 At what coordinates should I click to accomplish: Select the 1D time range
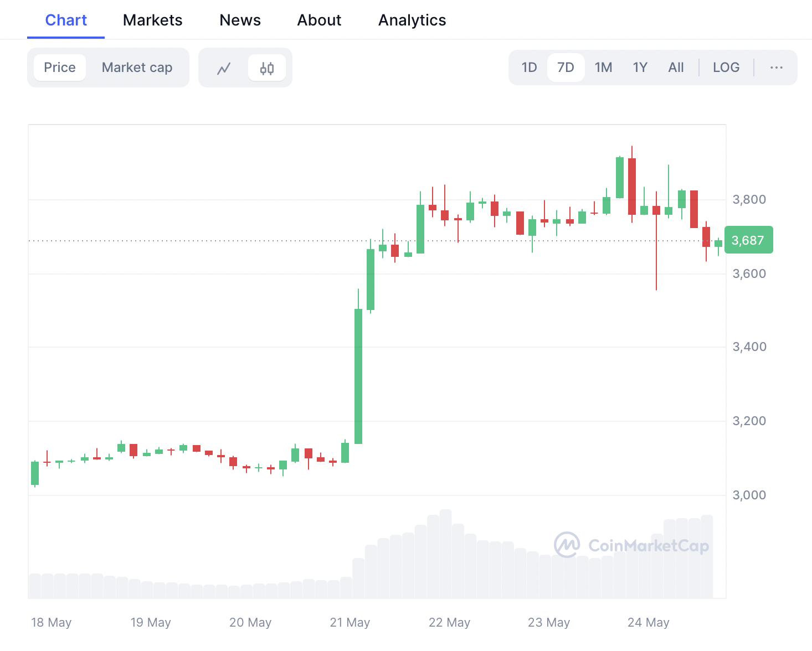click(x=529, y=68)
